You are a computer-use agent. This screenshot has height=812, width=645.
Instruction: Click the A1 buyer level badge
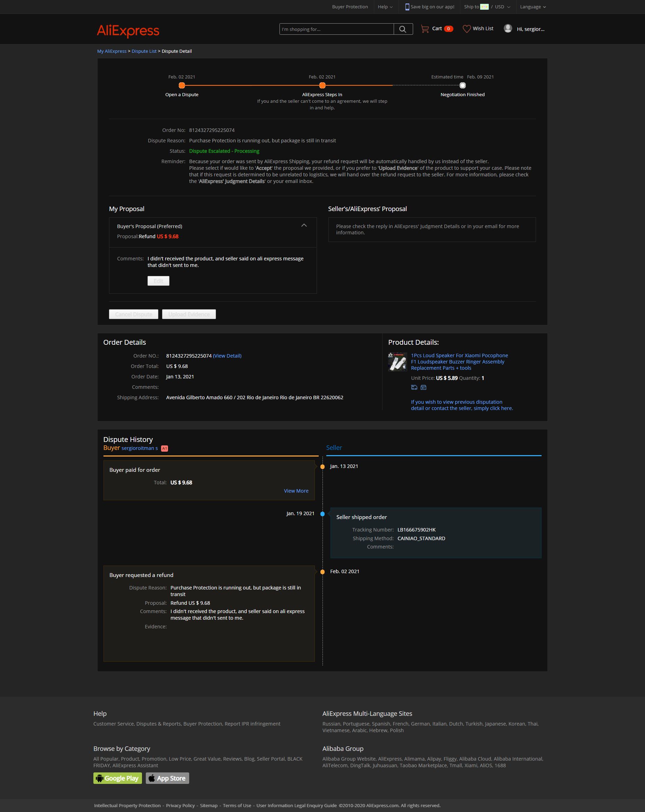tap(165, 448)
